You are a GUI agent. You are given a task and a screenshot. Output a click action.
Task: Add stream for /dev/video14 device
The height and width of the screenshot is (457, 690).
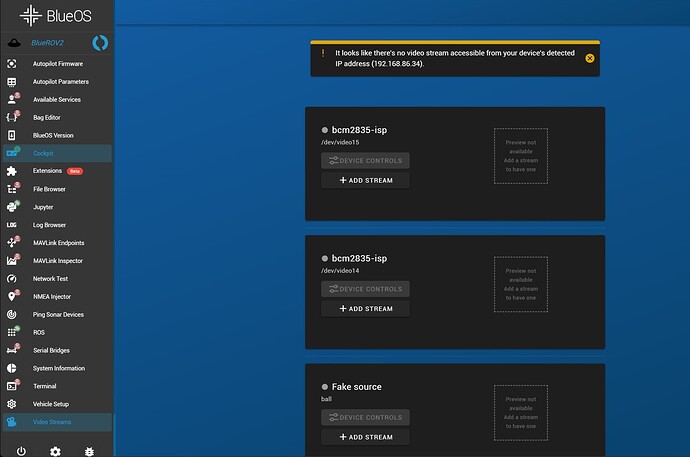pos(365,309)
